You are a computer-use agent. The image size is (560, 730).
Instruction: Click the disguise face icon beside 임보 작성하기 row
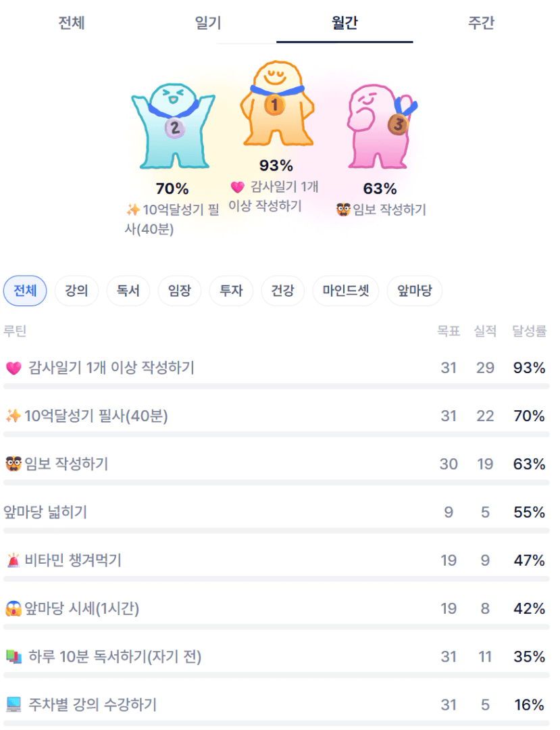[x=13, y=464]
